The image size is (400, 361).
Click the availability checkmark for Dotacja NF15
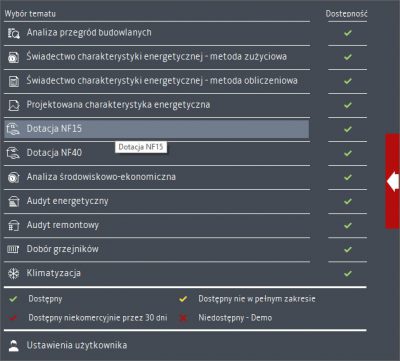tap(348, 129)
